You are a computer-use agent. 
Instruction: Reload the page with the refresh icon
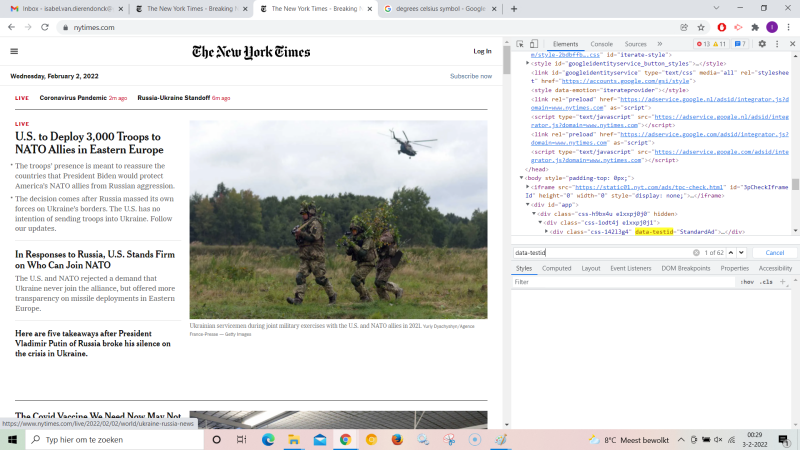pyautogui.click(x=45, y=28)
